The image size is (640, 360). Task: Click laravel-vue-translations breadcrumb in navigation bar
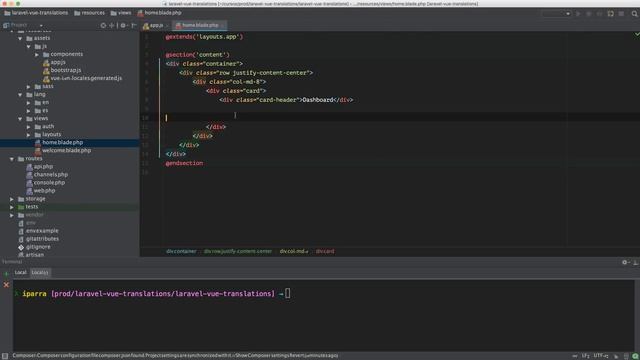click(x=36, y=13)
